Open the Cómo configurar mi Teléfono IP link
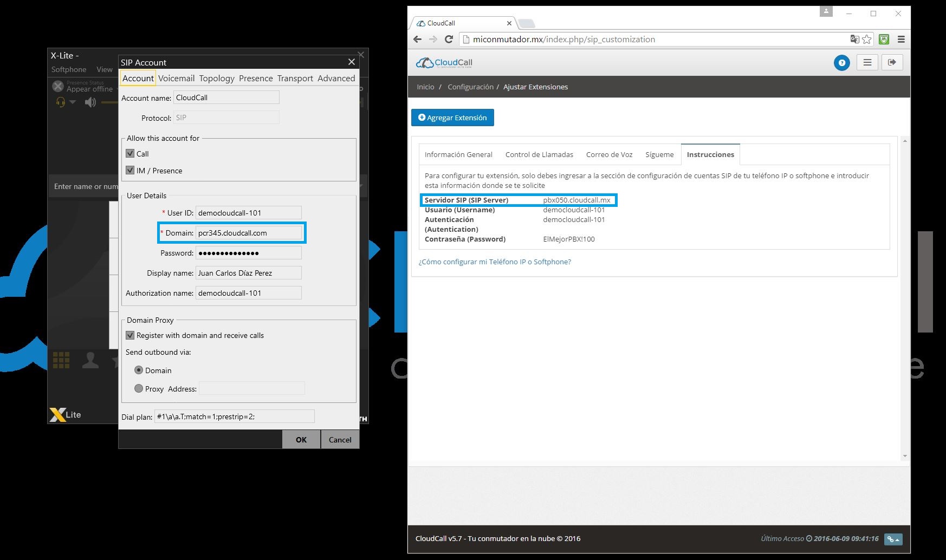This screenshot has height=560, width=946. pyautogui.click(x=495, y=262)
